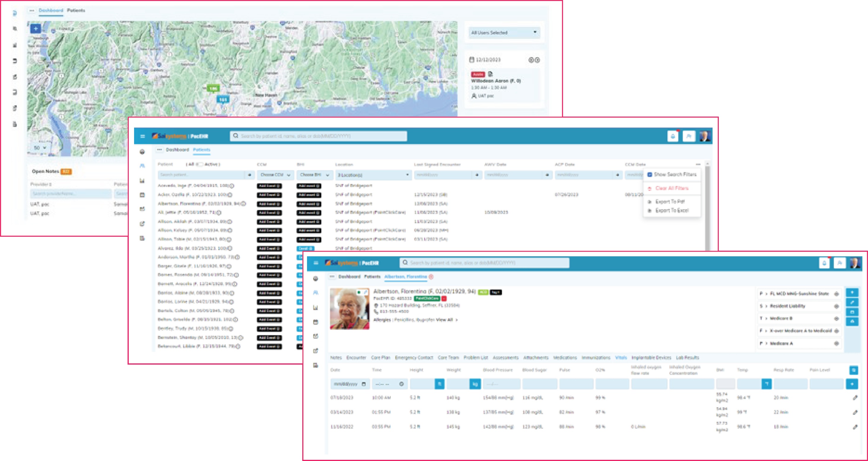This screenshot has height=461, width=868.
Task: Click the search box in the patient chart header
Action: pos(484,263)
